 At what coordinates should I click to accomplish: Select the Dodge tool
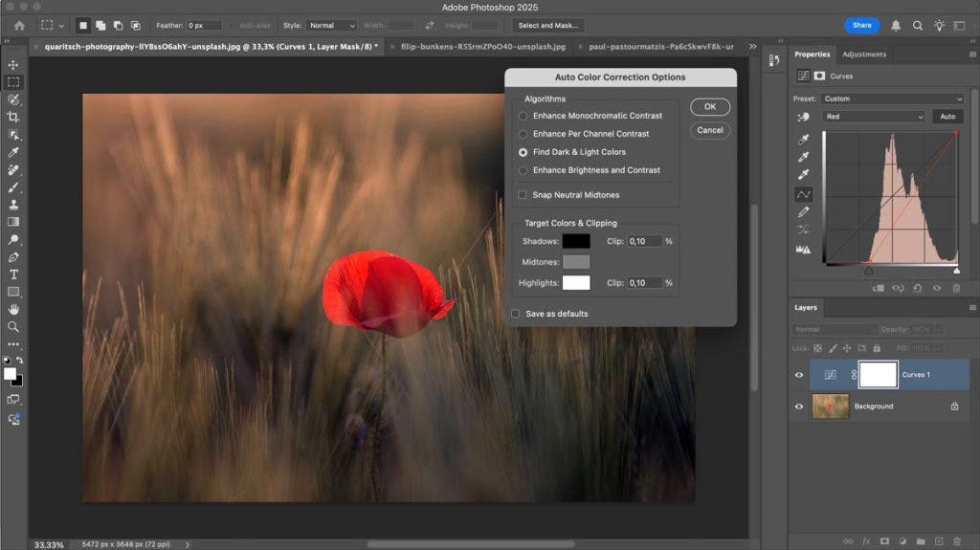click(13, 239)
